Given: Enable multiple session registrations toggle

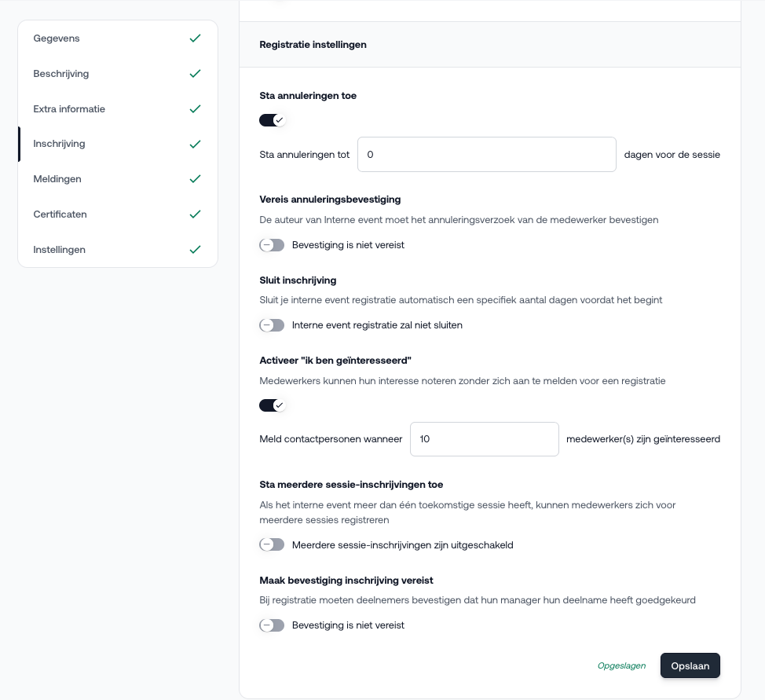Looking at the screenshot, I should [x=272, y=544].
